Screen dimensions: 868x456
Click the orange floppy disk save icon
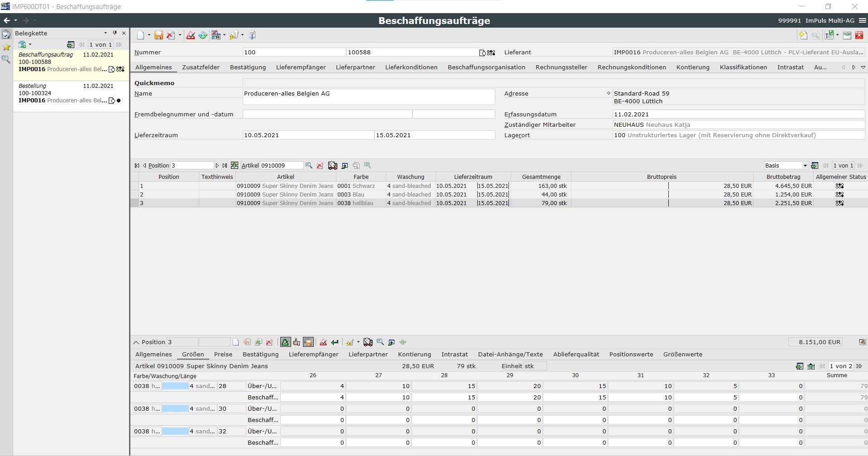coord(158,35)
